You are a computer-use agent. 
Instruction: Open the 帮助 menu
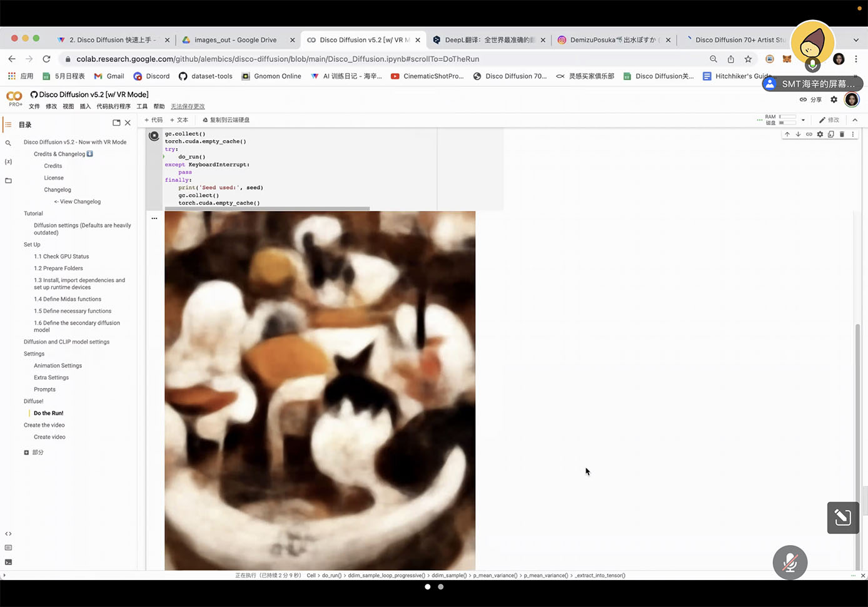coord(159,106)
